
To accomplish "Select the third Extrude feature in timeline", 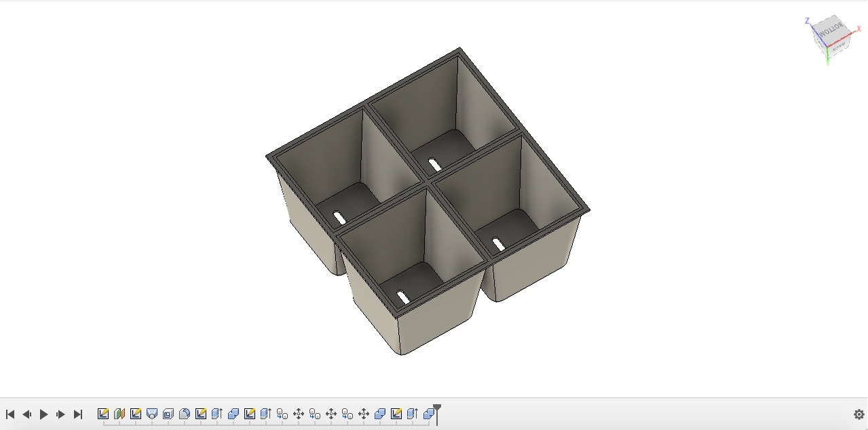I will (413, 414).
